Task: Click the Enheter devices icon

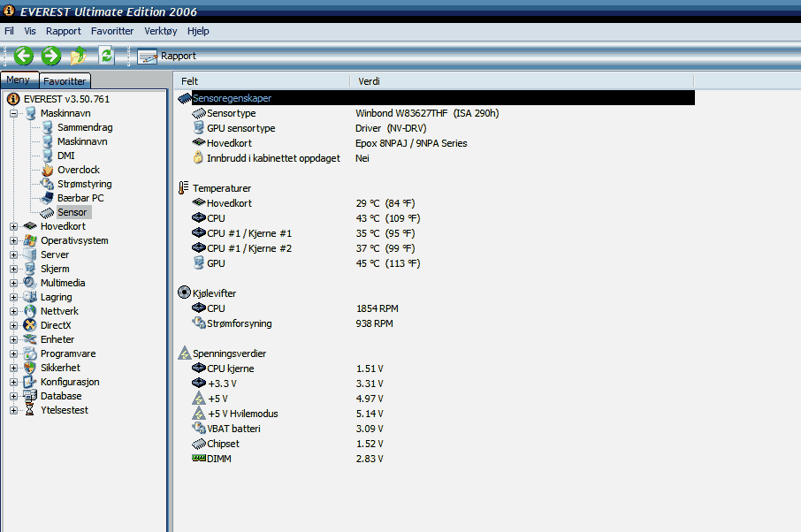Action: pyautogui.click(x=30, y=339)
